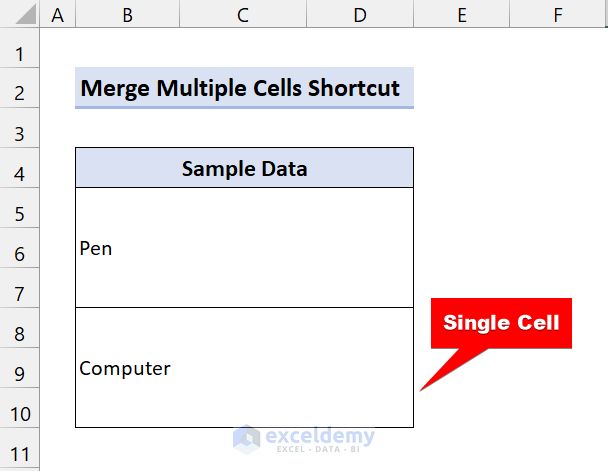Select the merged cell containing Computer
This screenshot has width=608, height=471.
tap(244, 368)
